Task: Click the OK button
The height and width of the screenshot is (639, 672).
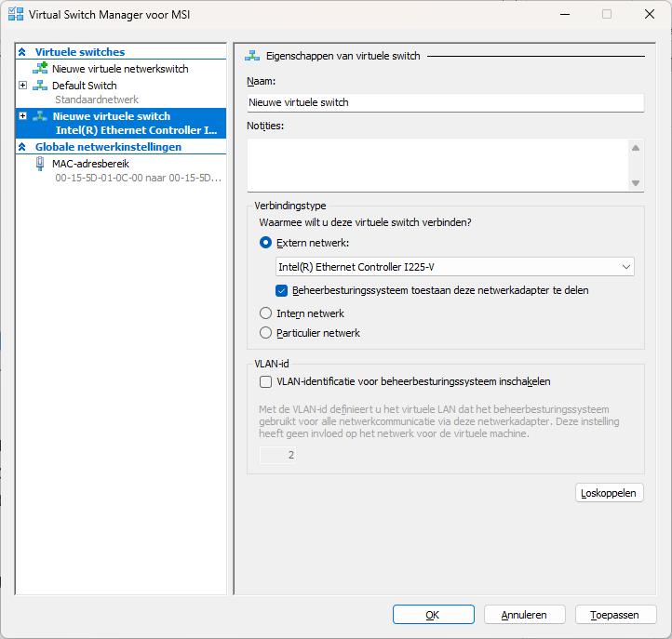Action: point(434,615)
